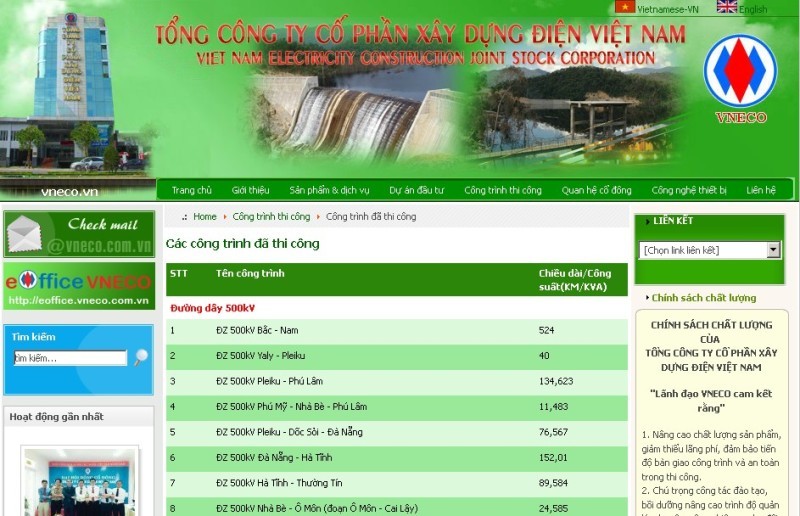Select row ĐZ 500kV Bắc - Nam
This screenshot has width=800, height=516.
click(x=396, y=331)
